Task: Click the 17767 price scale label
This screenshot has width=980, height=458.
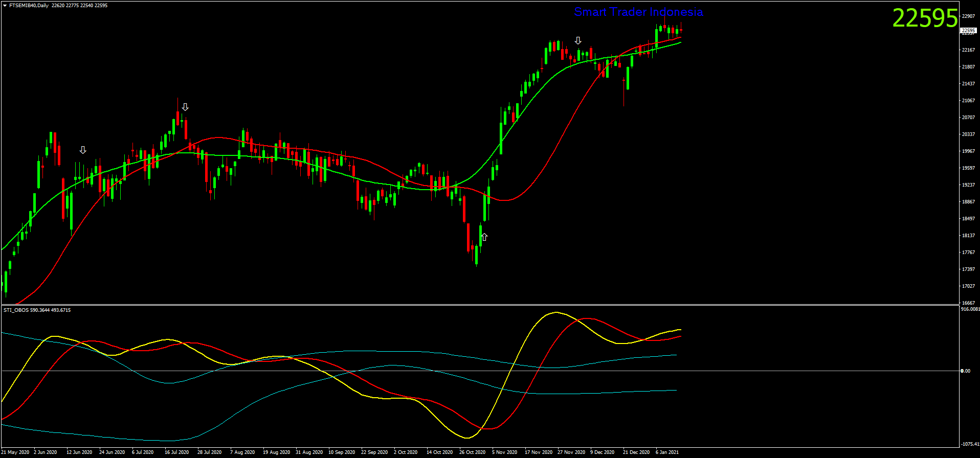Action: 968,253
